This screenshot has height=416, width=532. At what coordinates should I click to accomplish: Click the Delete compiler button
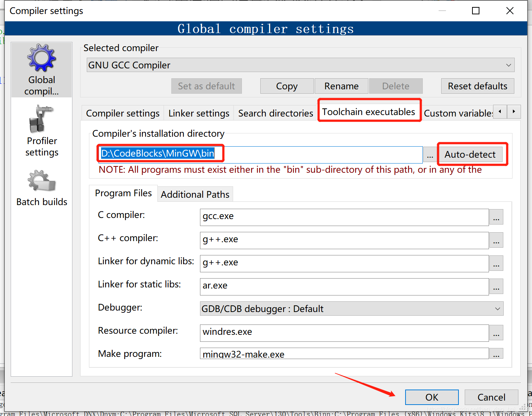click(396, 86)
